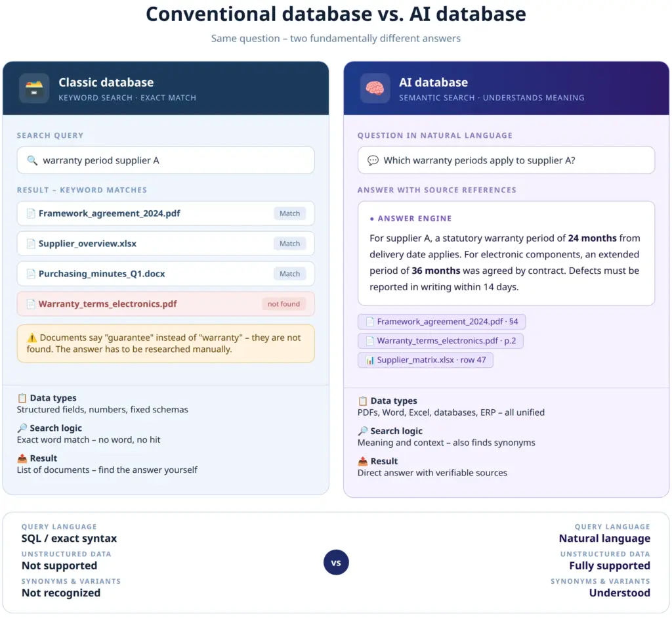The width and height of the screenshot is (672, 618).
Task: Click the 'Understood' value
Action: coord(619,593)
